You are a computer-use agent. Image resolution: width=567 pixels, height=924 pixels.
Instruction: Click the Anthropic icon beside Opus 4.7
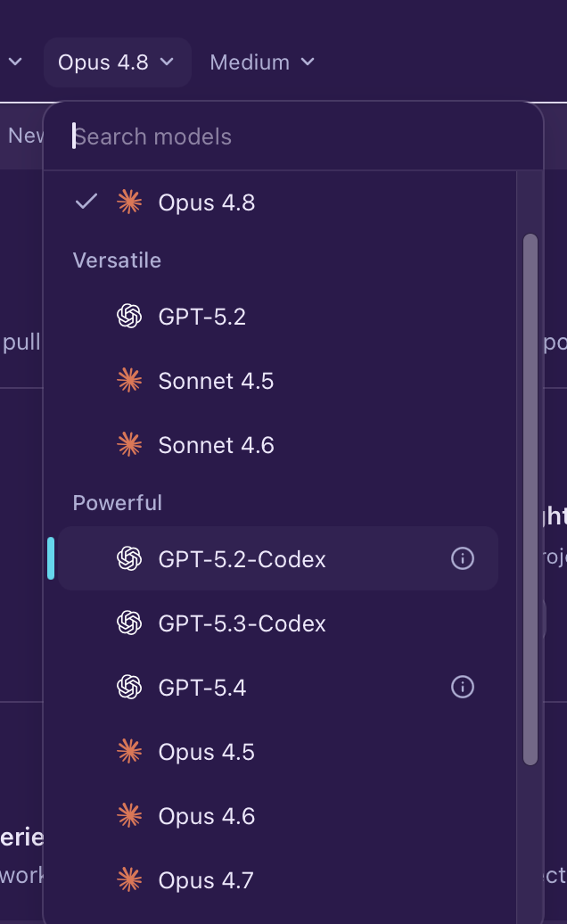[x=129, y=879]
